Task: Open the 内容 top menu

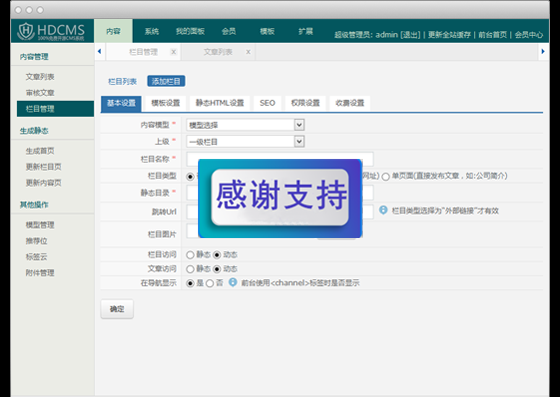Action: tap(113, 31)
